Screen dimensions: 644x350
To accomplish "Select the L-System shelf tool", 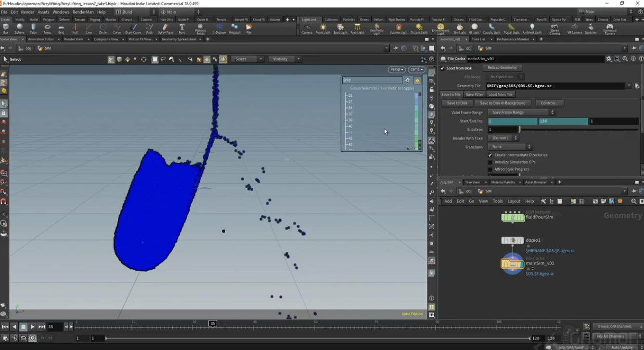I will point(219,29).
